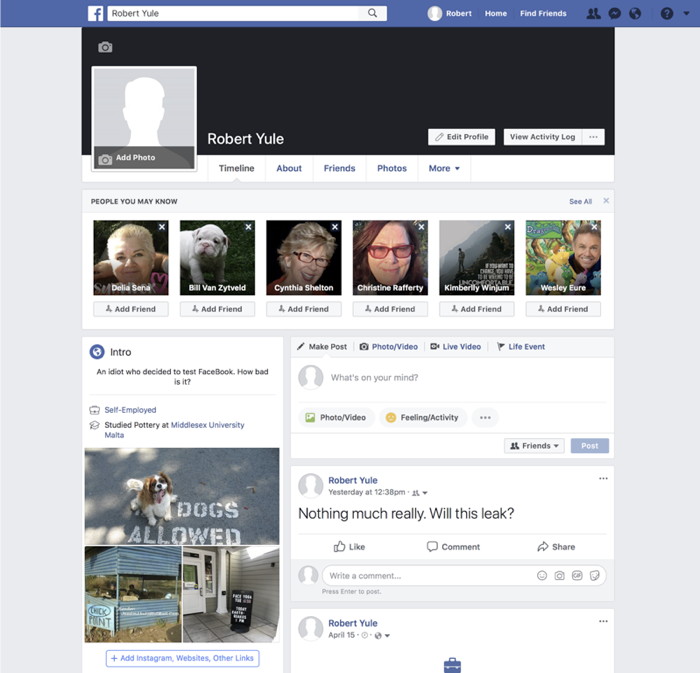This screenshot has width=700, height=673.
Task: Open the Messenger icon
Action: coord(615,13)
